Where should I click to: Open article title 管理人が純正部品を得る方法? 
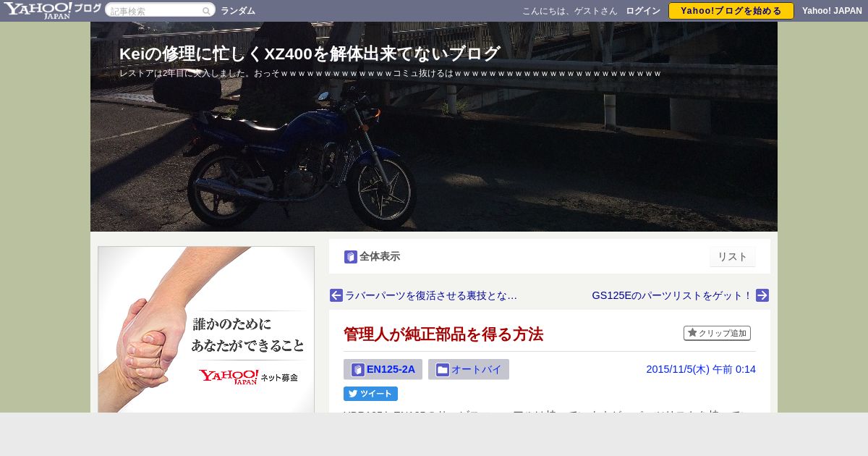pos(443,334)
